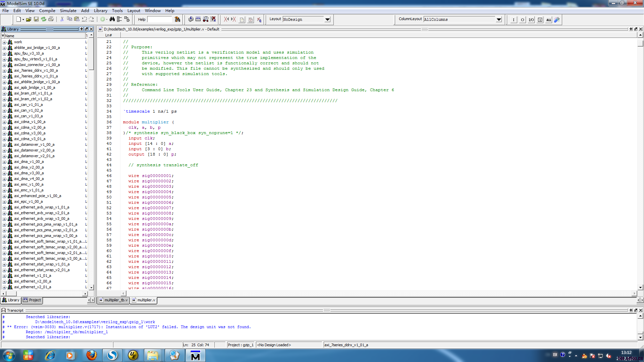Click the Compile All toolbar icon

(198, 19)
